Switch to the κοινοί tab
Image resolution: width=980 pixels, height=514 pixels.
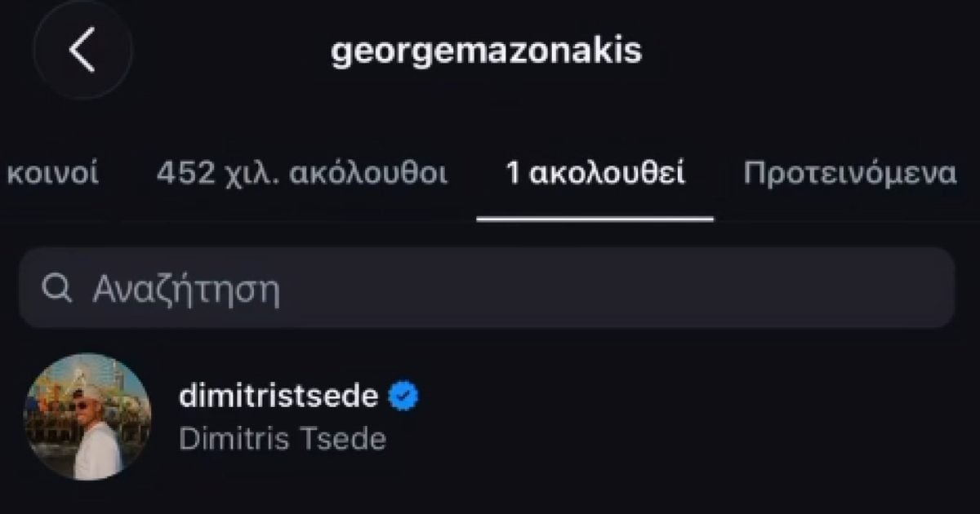click(x=53, y=173)
